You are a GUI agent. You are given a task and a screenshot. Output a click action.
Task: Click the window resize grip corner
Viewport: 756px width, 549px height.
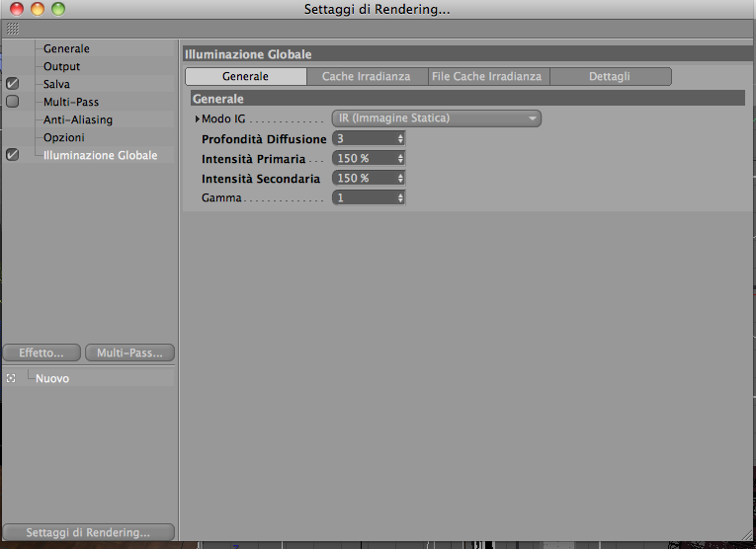(x=749, y=533)
